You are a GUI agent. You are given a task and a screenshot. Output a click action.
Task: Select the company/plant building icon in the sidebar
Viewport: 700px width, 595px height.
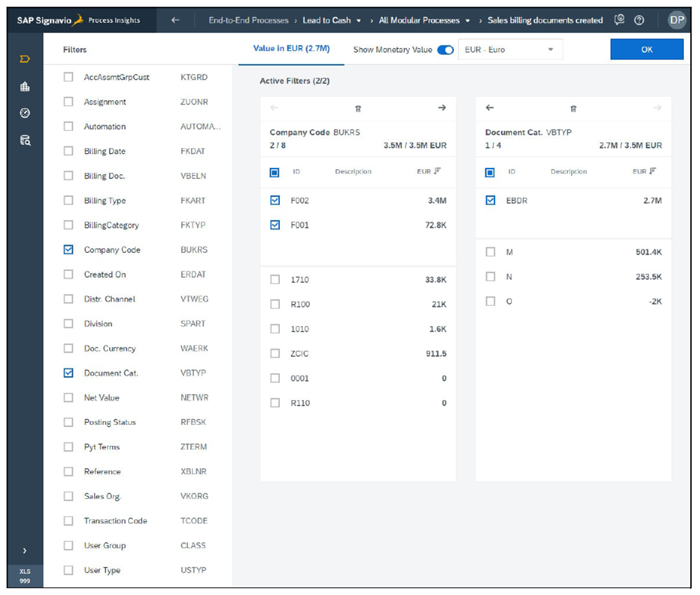[x=25, y=86]
